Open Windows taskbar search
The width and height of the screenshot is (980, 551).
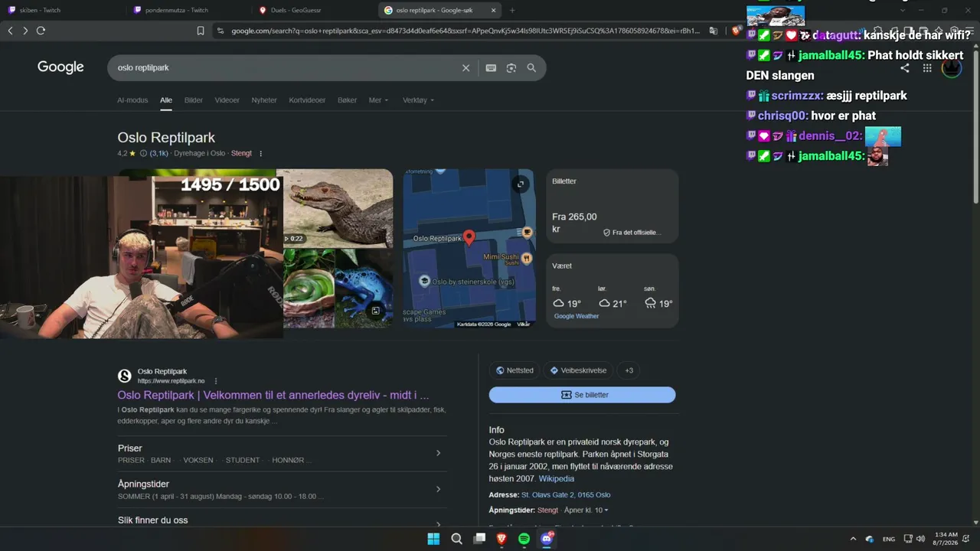(456, 539)
